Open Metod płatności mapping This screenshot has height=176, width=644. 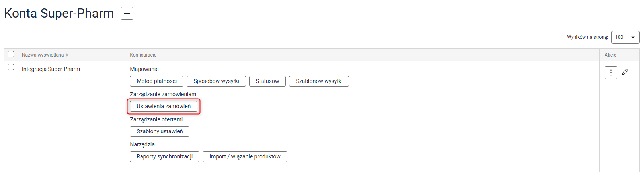point(156,81)
